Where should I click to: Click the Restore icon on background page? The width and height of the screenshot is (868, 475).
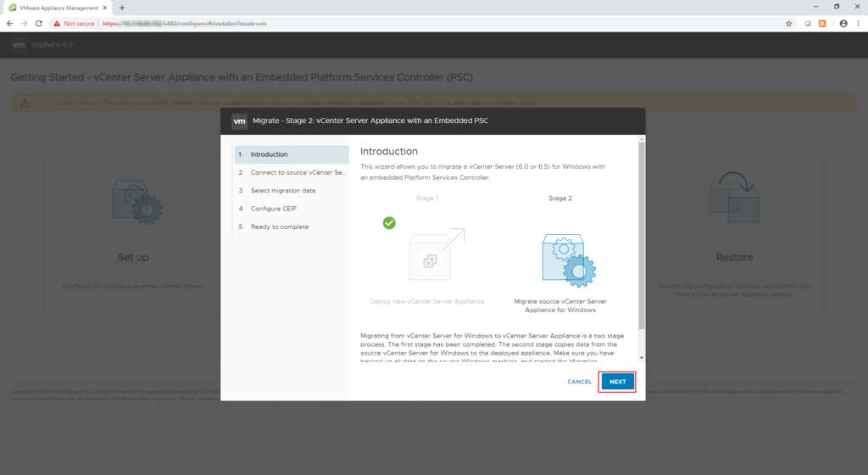click(735, 198)
